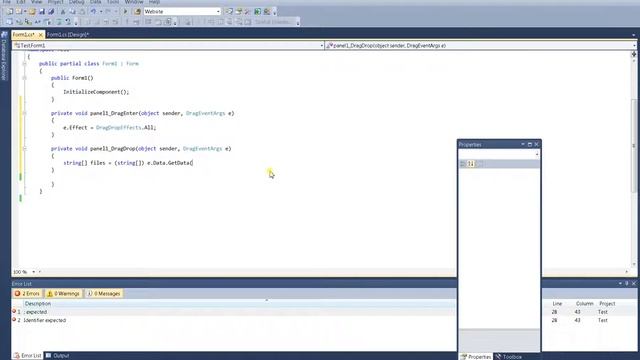Image resolution: width=640 pixels, height=360 pixels.
Task: Click the editor horizontal scrollbar right arrow
Action: 627,272
